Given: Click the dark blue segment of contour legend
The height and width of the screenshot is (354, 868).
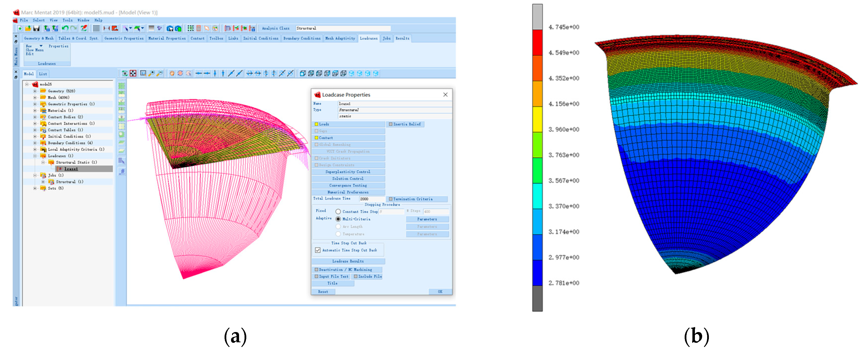Looking at the screenshot, I should tap(538, 273).
